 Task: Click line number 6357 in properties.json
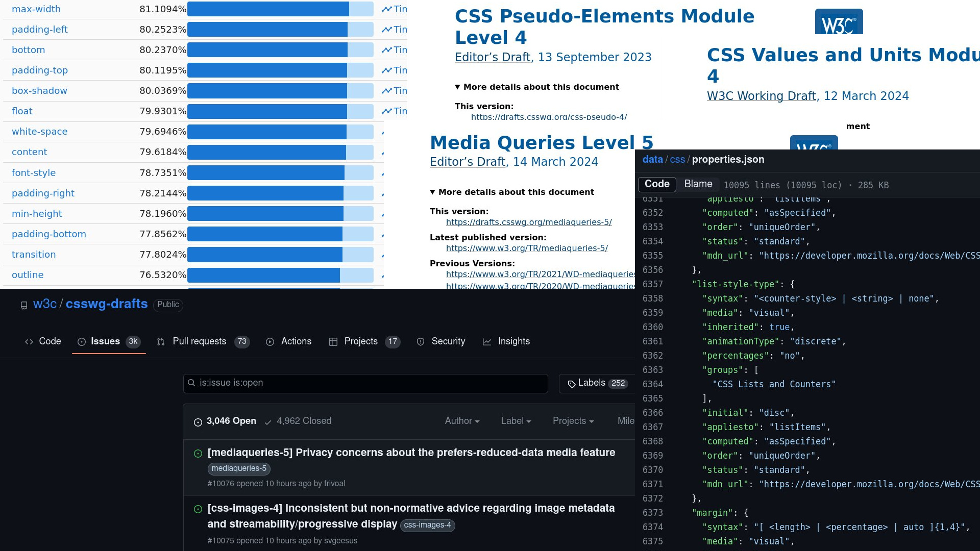(x=653, y=284)
